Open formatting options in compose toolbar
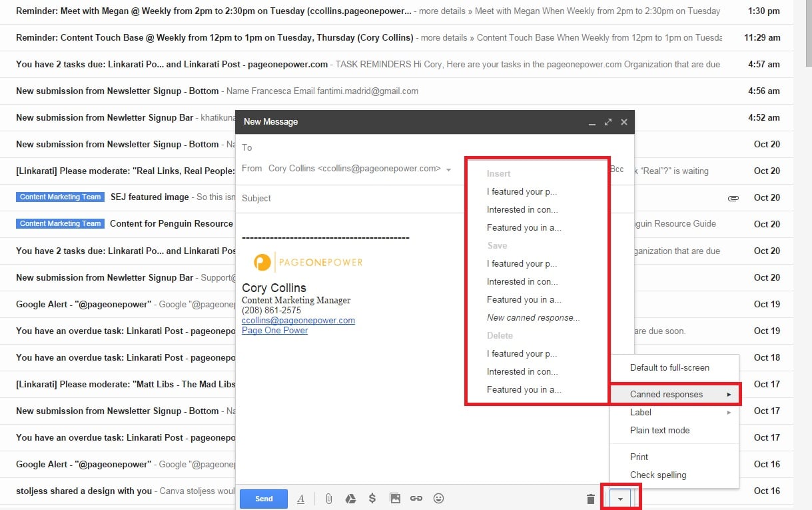This screenshot has height=510, width=812. coord(300,499)
